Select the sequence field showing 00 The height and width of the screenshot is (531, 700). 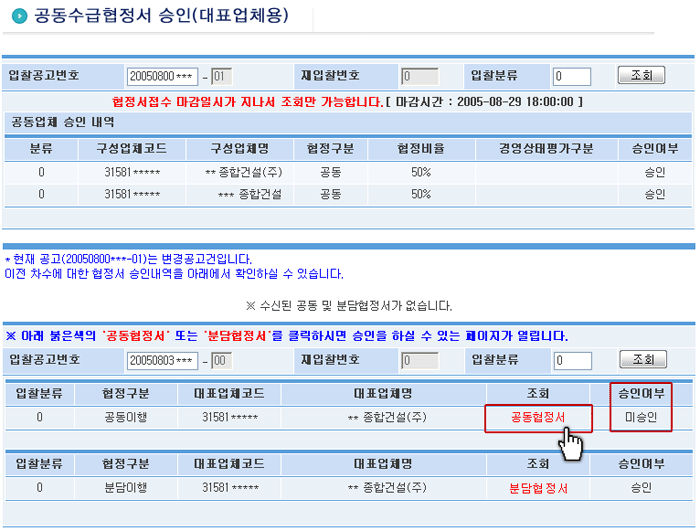[x=221, y=360]
